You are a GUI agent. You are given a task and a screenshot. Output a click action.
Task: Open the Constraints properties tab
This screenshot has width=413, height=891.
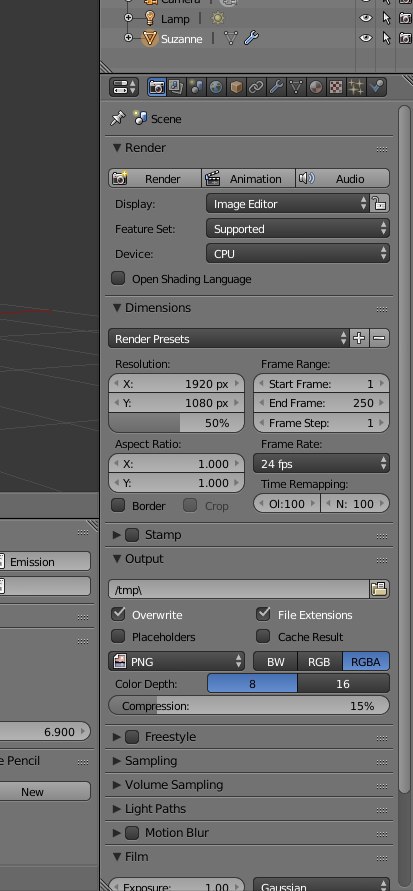(256, 87)
